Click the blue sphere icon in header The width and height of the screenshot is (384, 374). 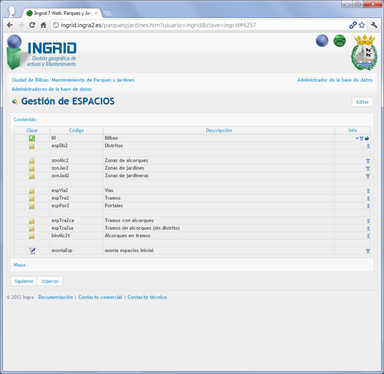coord(322,41)
